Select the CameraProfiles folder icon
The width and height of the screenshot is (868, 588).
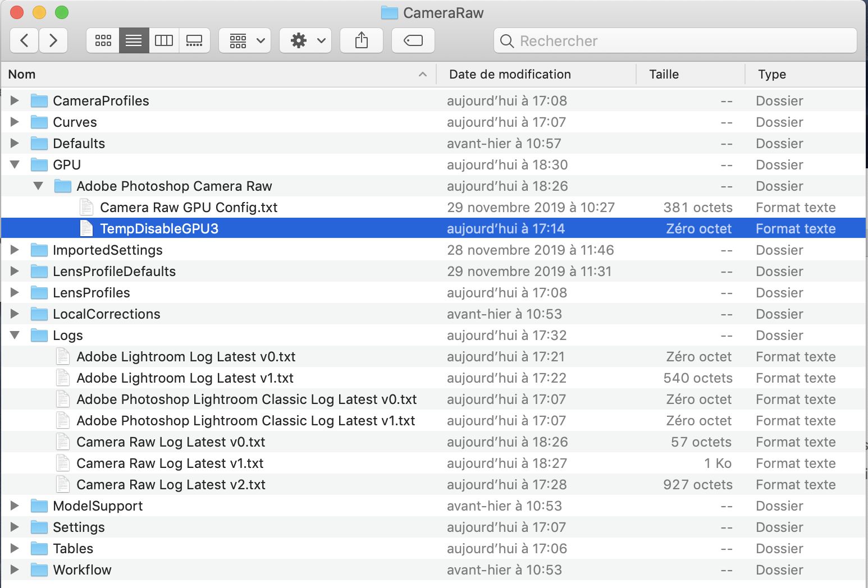point(39,100)
